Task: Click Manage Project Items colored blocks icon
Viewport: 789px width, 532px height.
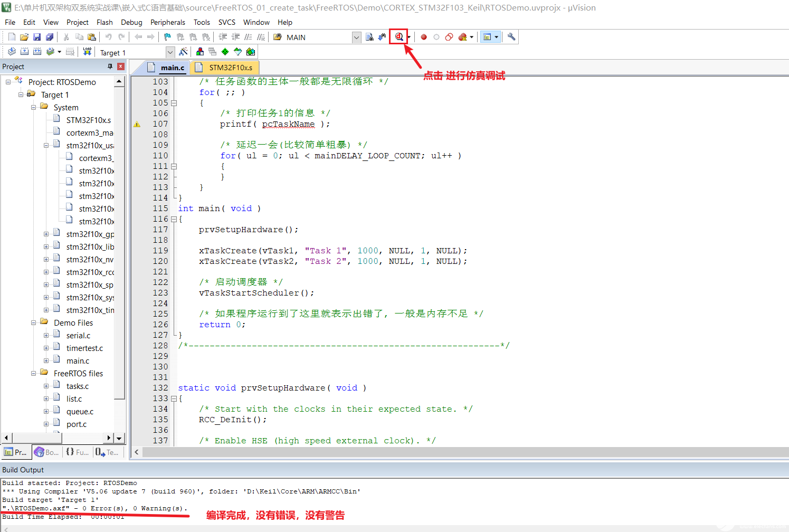Action: [200, 52]
